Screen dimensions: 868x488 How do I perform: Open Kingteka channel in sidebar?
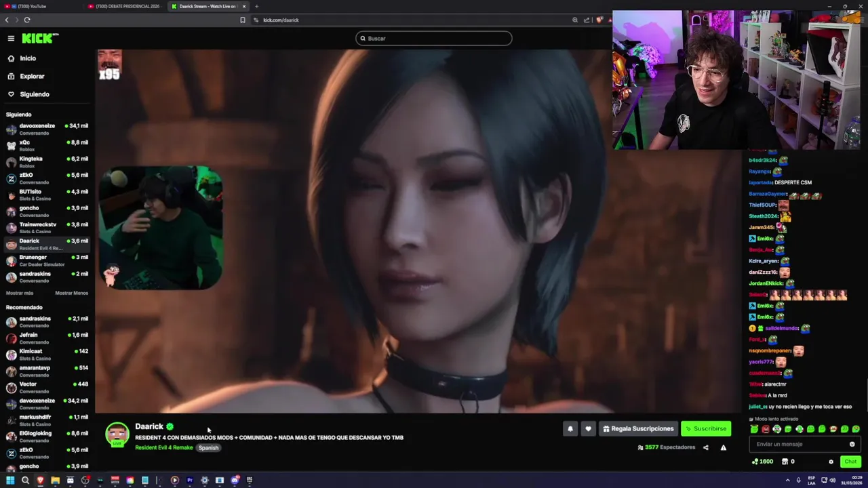[x=47, y=161]
